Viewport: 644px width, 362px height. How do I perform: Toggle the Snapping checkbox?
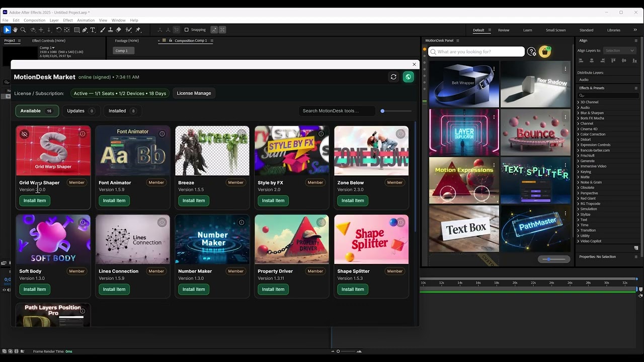(x=186, y=30)
